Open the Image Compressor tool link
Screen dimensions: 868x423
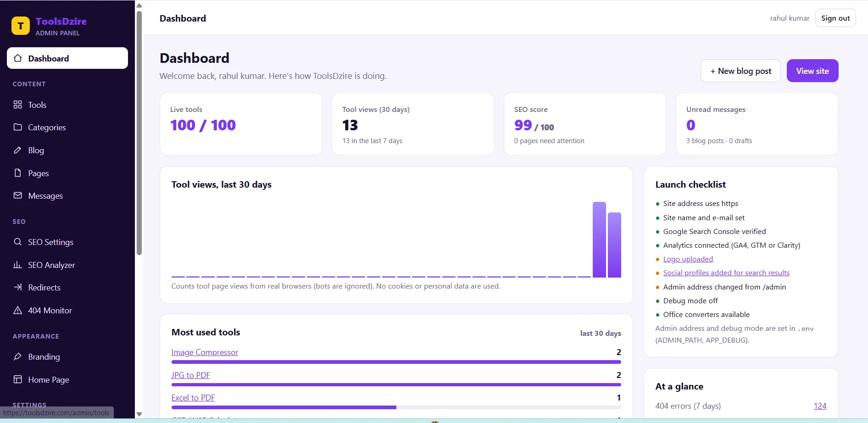click(205, 352)
